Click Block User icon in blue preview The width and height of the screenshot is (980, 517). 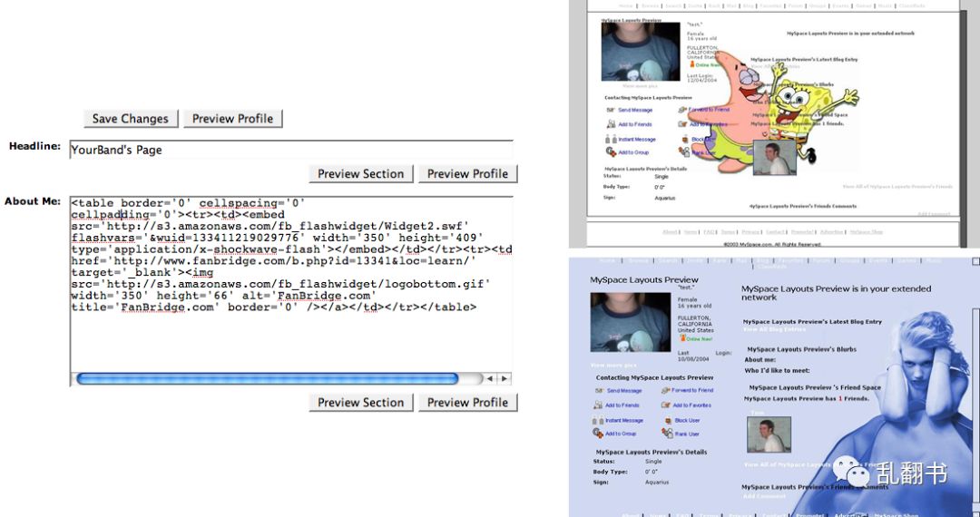pyautogui.click(x=668, y=420)
